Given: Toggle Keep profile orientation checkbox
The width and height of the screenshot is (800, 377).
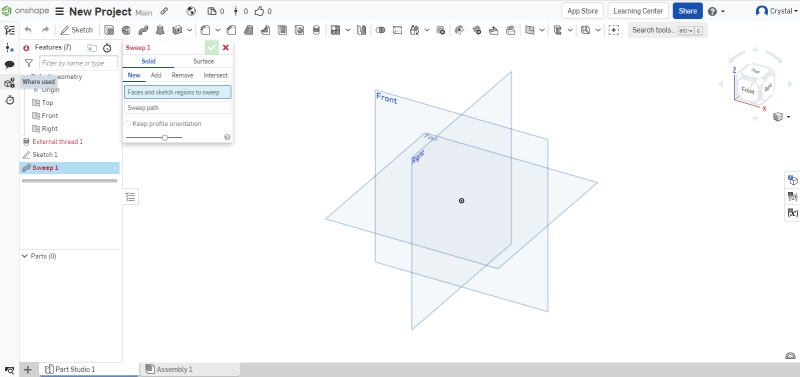Looking at the screenshot, I should (128, 124).
